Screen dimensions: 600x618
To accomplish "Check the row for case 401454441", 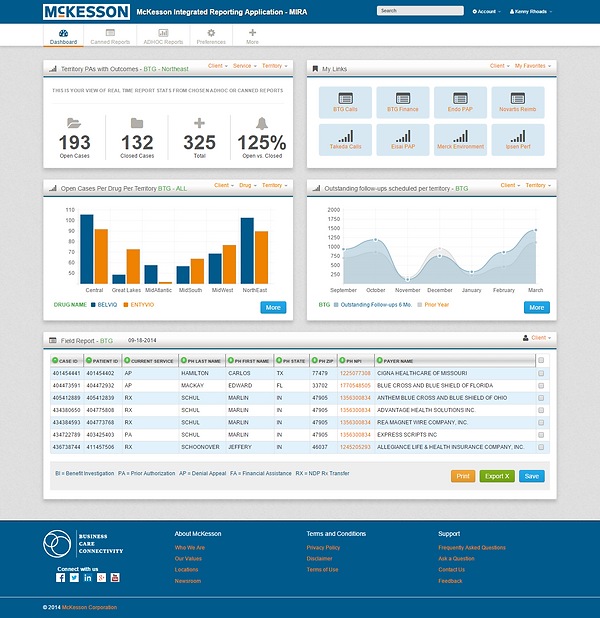I will tap(541, 373).
